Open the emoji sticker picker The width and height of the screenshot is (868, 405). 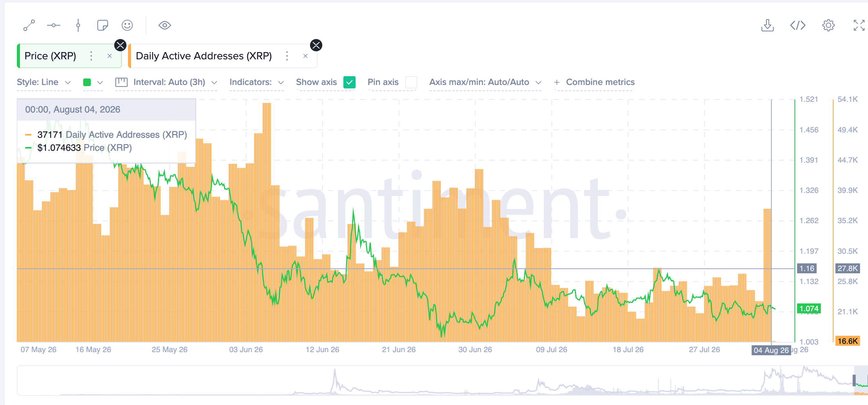(127, 26)
